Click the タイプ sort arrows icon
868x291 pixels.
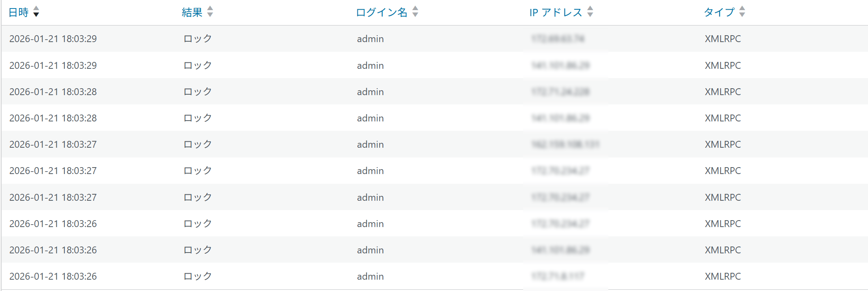coord(742,12)
